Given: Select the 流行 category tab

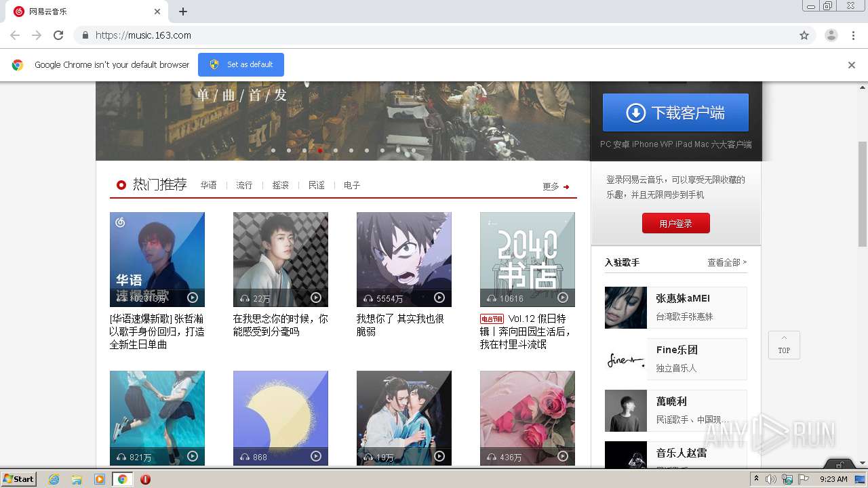Looking at the screenshot, I should [x=244, y=185].
